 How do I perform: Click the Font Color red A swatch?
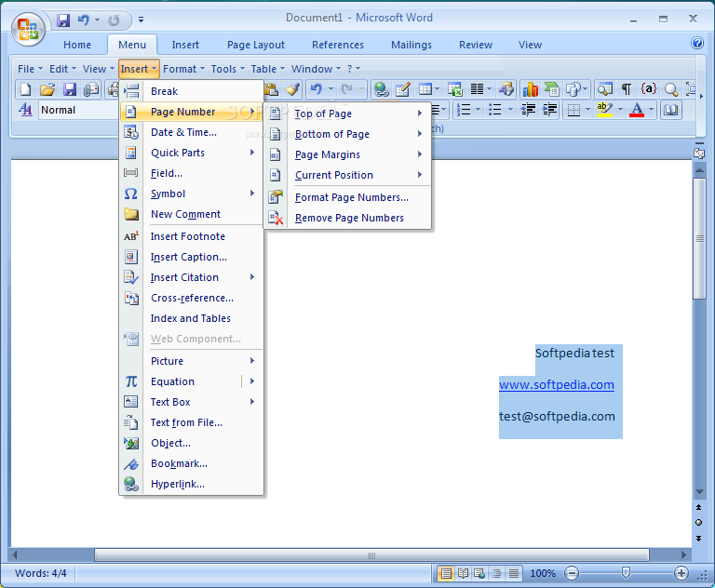pos(637,110)
